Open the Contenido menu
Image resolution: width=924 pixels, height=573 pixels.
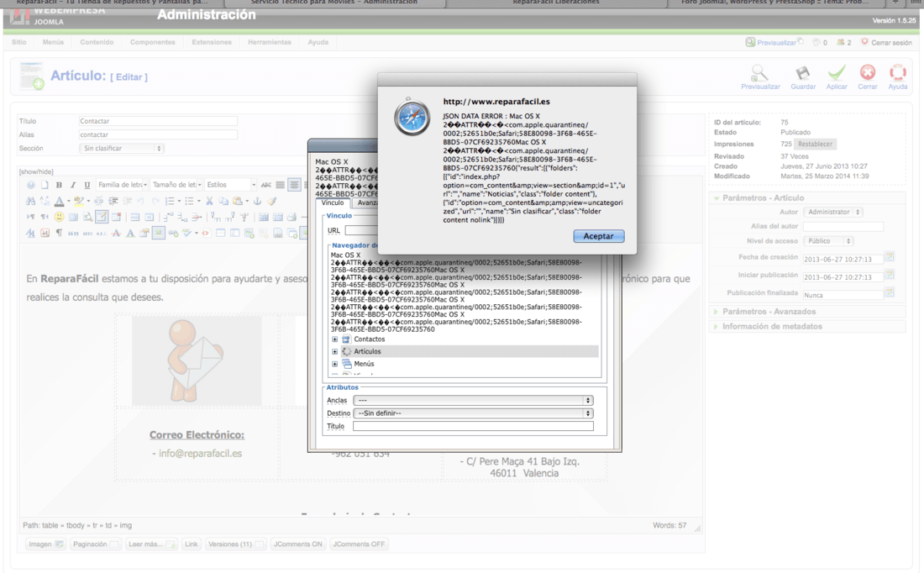[x=97, y=43]
